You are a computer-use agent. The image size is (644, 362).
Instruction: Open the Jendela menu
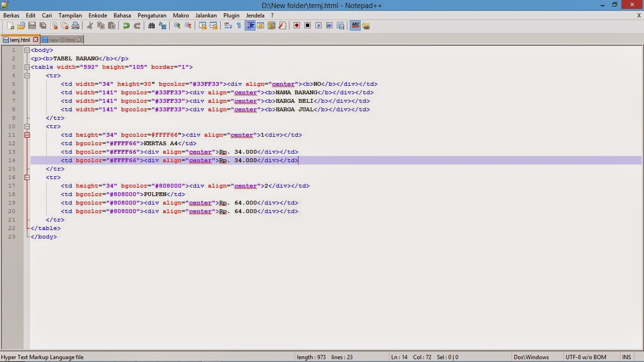click(x=255, y=16)
